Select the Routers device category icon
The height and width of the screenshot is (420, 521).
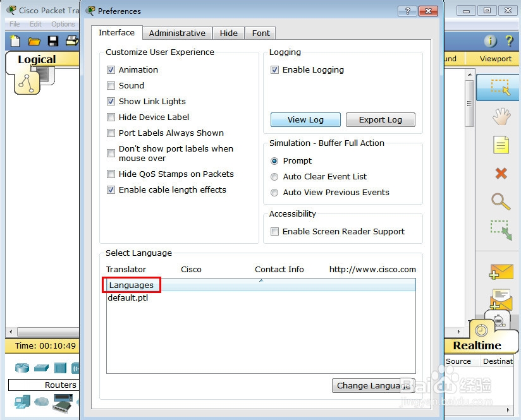click(22, 368)
